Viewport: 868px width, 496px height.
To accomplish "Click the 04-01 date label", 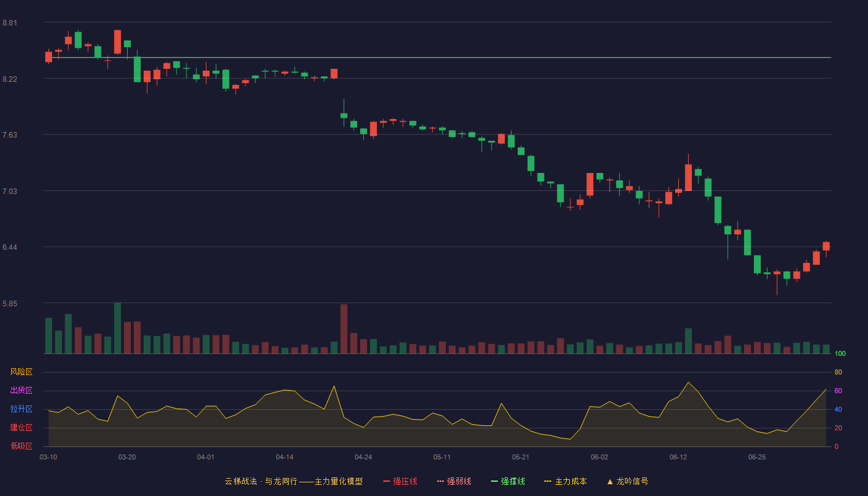I will (206, 457).
